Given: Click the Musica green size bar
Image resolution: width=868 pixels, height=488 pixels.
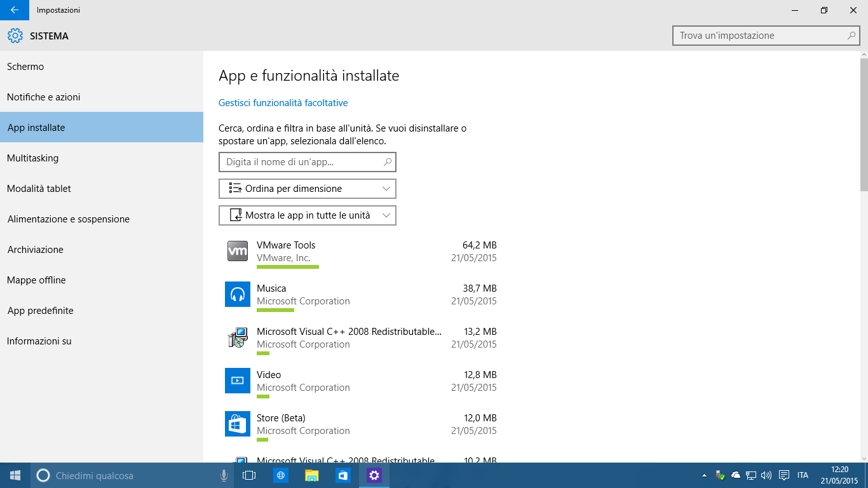Looking at the screenshot, I should click(x=275, y=310).
